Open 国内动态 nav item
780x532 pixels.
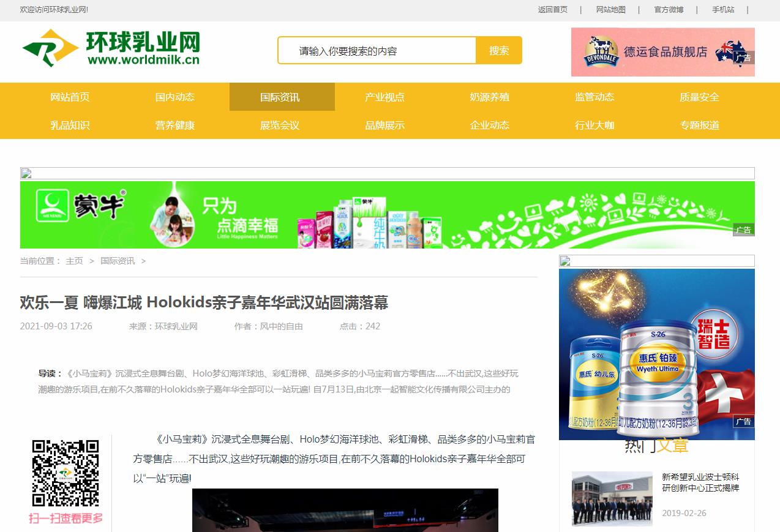(174, 97)
